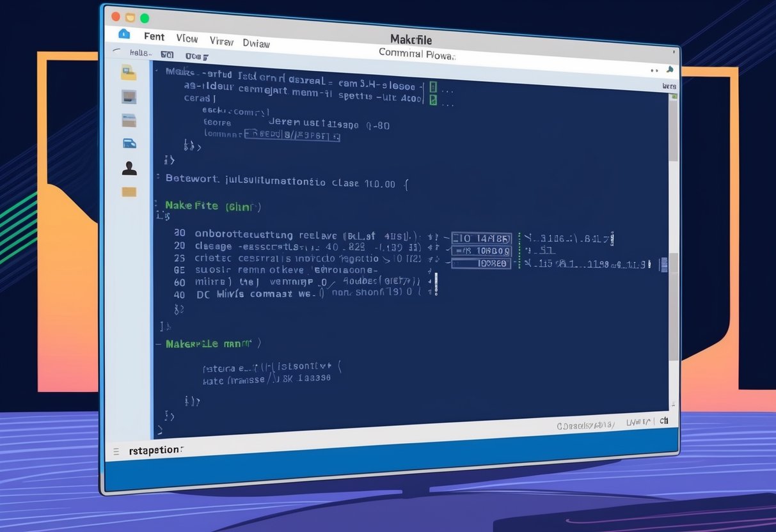Image resolution: width=776 pixels, height=532 pixels.
Task: Open the yellow project folder icon in sidebar
Action: [129, 74]
